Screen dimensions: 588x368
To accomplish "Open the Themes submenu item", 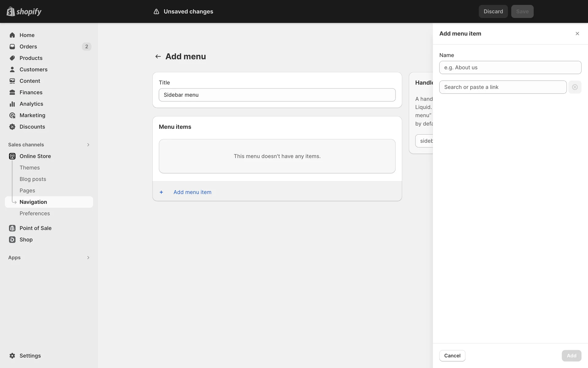I will point(30,168).
